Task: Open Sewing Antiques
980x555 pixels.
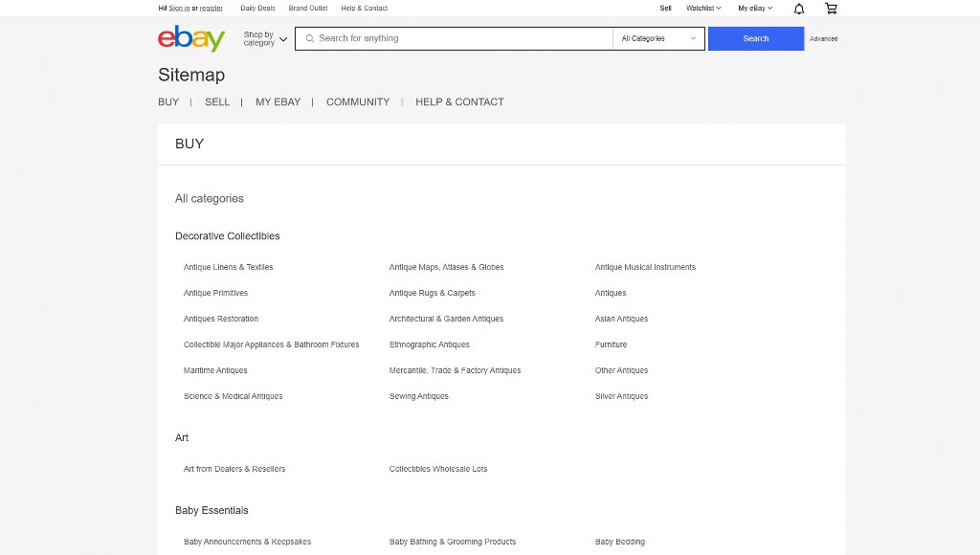Action: pos(419,396)
